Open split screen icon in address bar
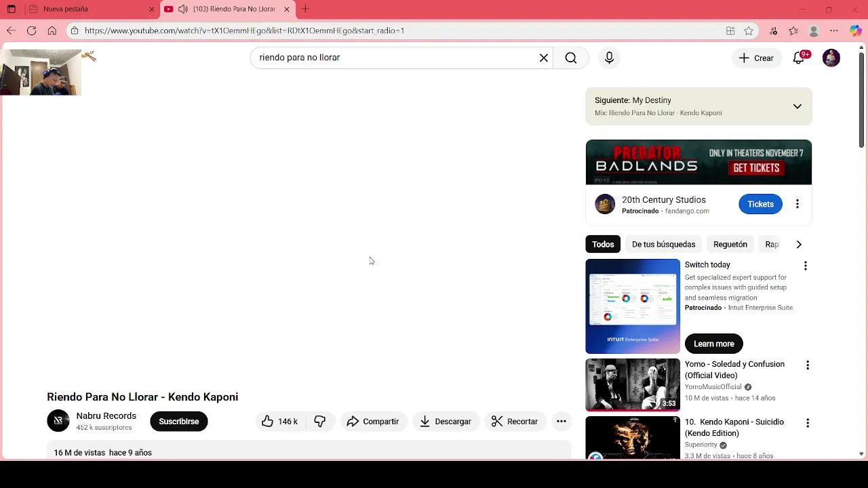Image resolution: width=868 pixels, height=488 pixels. click(730, 30)
